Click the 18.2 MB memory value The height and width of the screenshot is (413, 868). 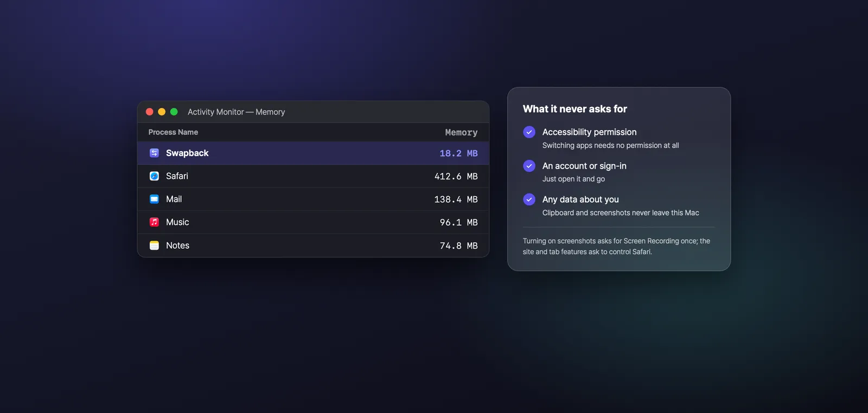(x=458, y=153)
